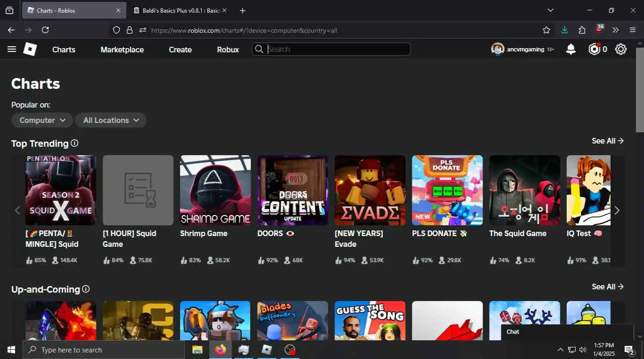The height and width of the screenshot is (359, 644).
Task: See All Top Trending games
Action: [607, 141]
